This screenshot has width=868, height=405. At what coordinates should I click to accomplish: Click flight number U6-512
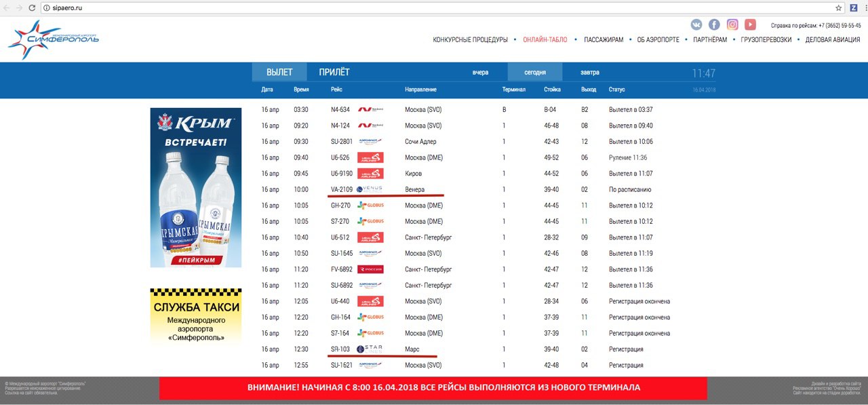pos(340,237)
